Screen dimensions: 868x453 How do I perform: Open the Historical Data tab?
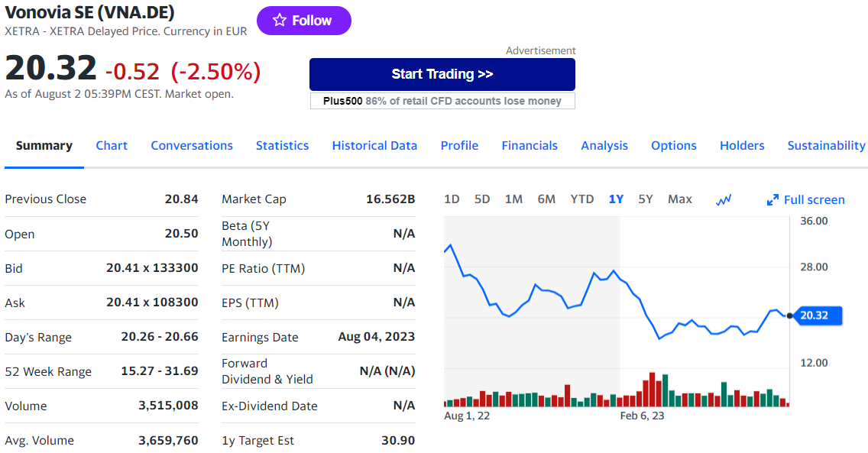[x=374, y=145]
